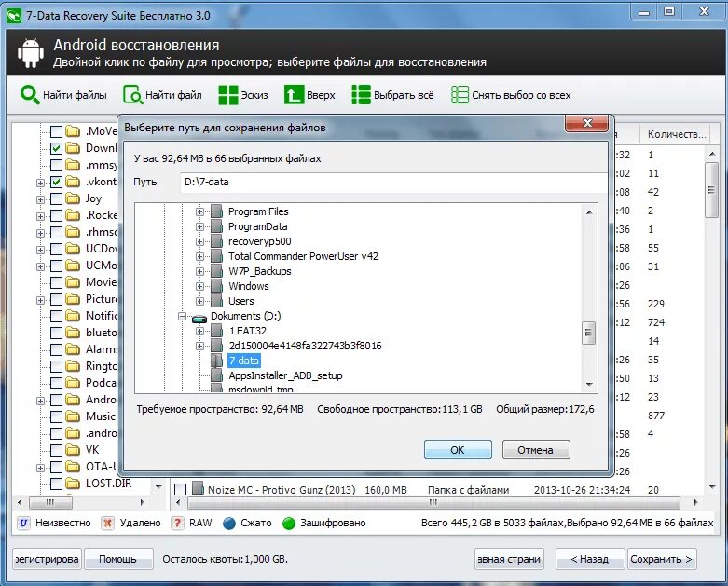Expand the Joy folder in left tree
The width and height of the screenshot is (728, 586).
[x=40, y=199]
